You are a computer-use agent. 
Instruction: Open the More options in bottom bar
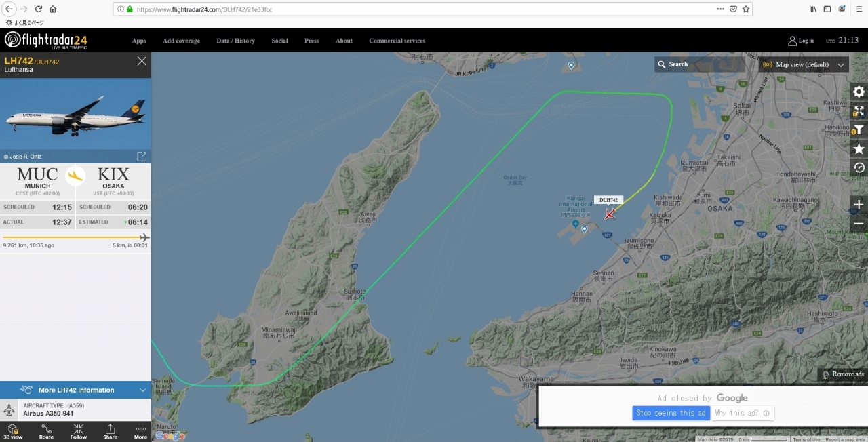[x=140, y=432]
